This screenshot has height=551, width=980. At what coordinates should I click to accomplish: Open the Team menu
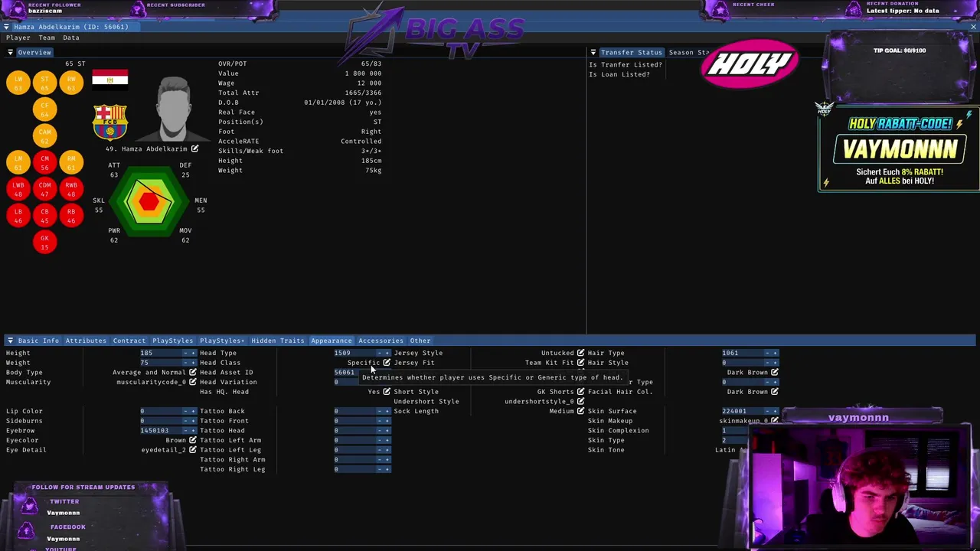coord(47,37)
